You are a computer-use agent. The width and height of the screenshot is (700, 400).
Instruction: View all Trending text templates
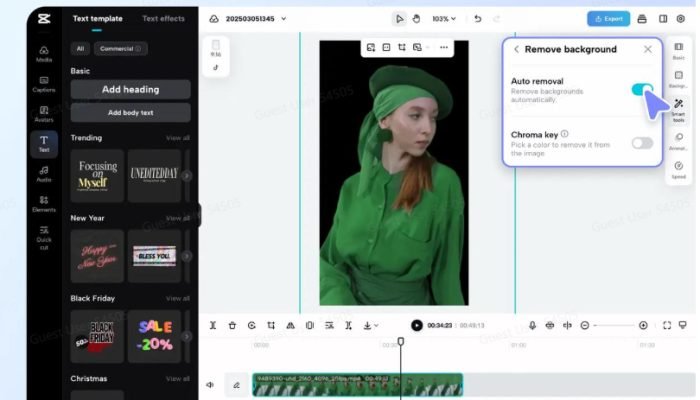(178, 138)
